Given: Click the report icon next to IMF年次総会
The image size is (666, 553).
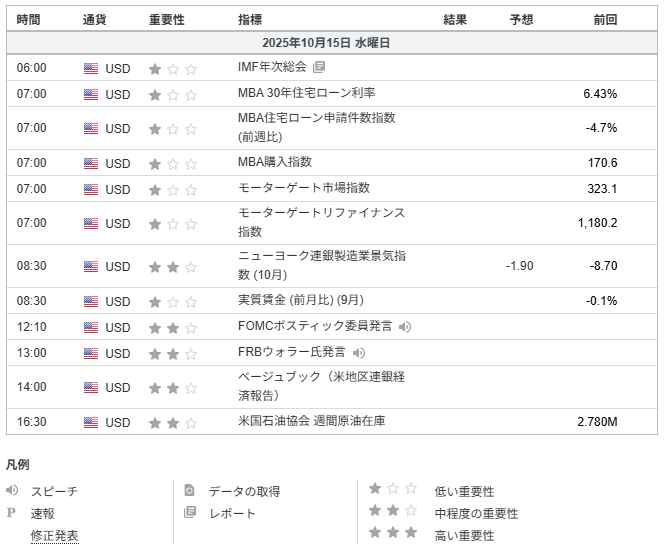Looking at the screenshot, I should pyautogui.click(x=319, y=68).
